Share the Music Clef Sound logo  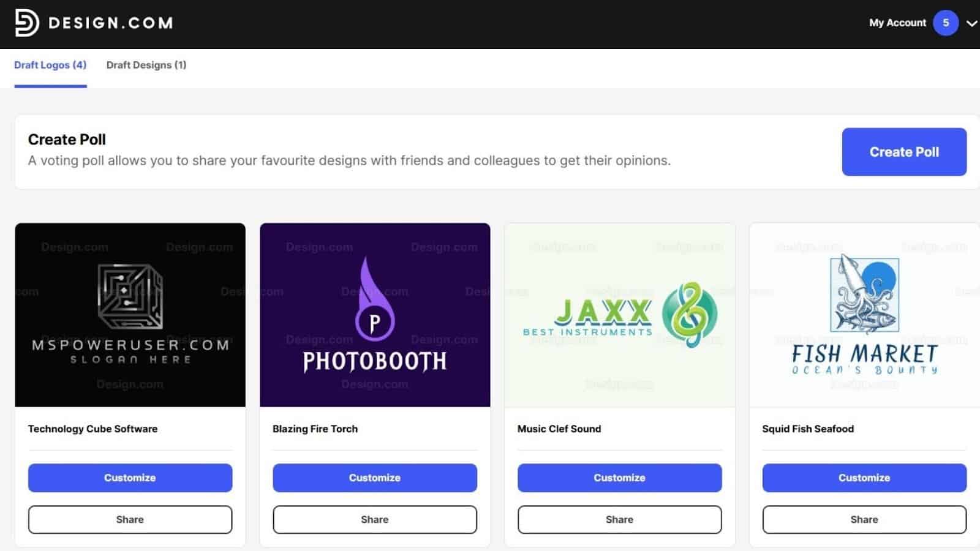pyautogui.click(x=619, y=519)
